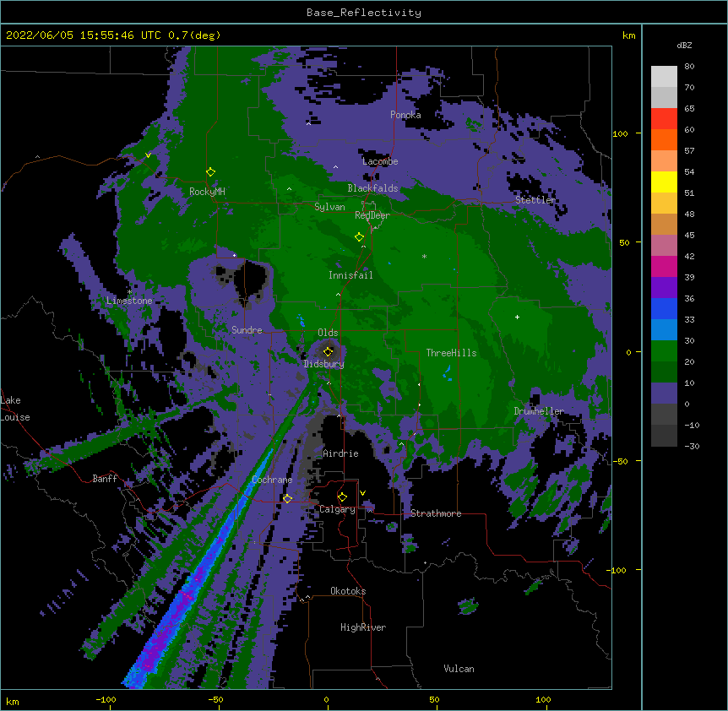Click the Stettler city label
Image resolution: width=728 pixels, height=711 pixels.
coord(535,200)
